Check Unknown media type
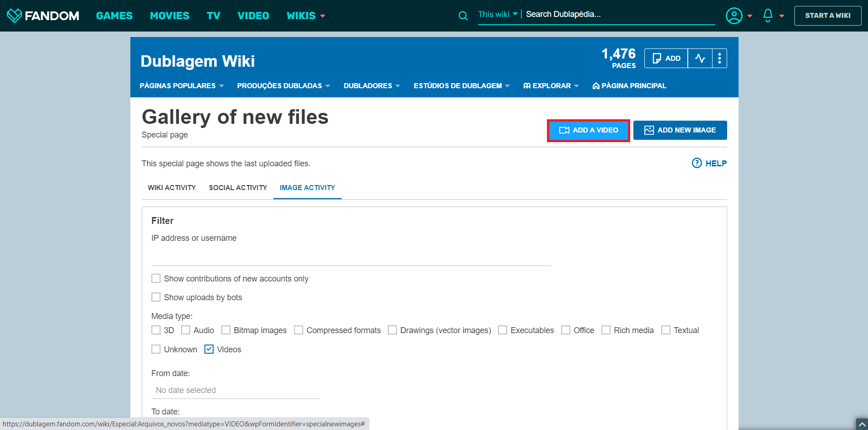This screenshot has width=868, height=430. [156, 349]
